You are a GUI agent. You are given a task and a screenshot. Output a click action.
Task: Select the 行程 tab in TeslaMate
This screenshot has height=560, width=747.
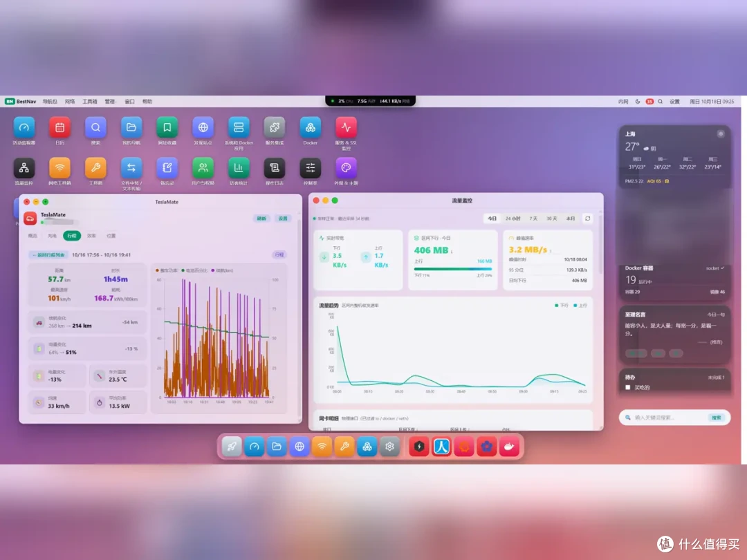pyautogui.click(x=72, y=236)
